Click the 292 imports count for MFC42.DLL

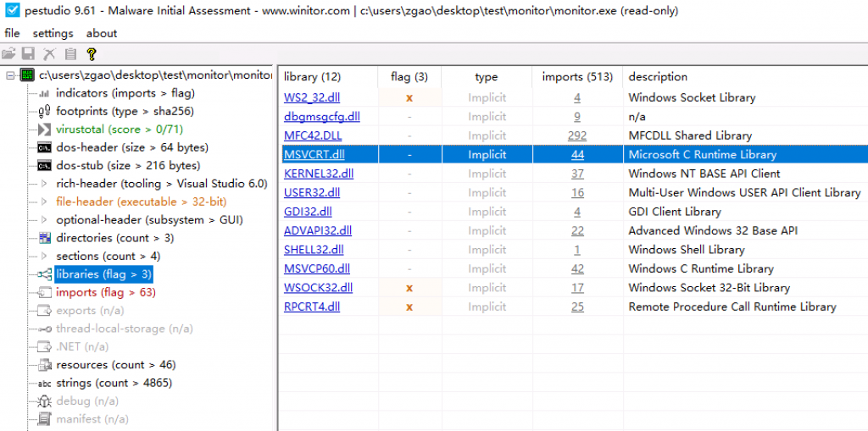point(576,136)
